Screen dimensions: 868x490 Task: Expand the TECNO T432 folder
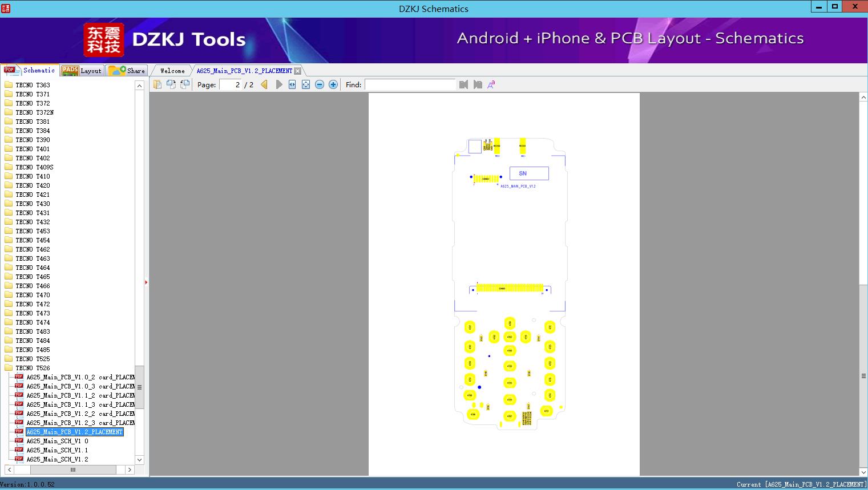[33, 222]
